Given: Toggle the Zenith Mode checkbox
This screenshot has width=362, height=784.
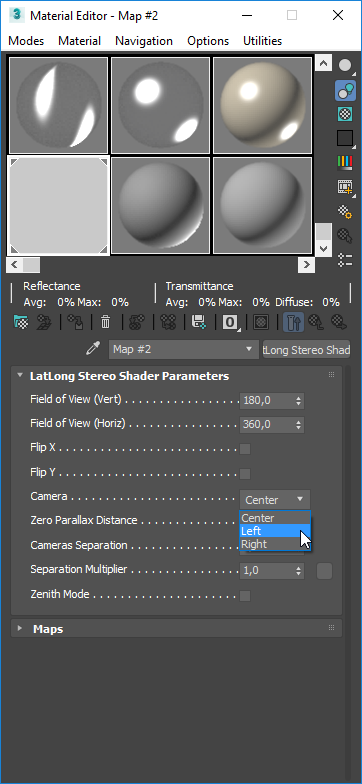Looking at the screenshot, I should click(245, 596).
